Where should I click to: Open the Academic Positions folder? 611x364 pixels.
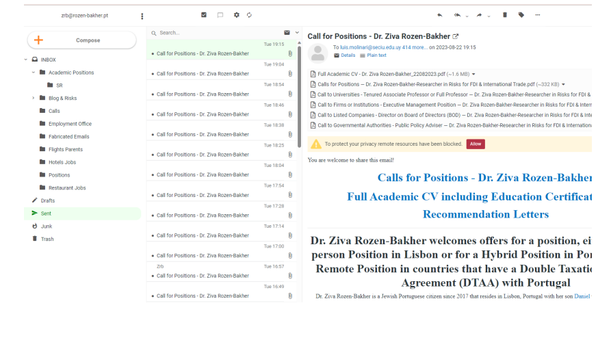pos(71,73)
